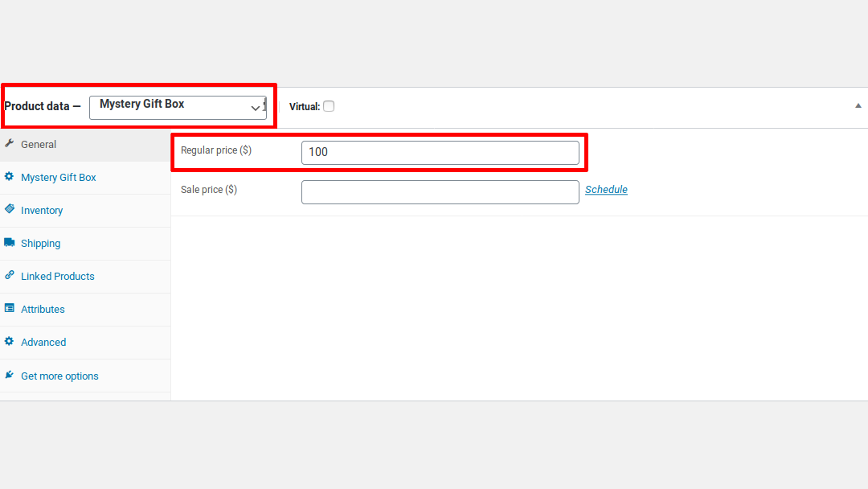Click the Schedule sale link
This screenshot has height=489, width=868.
[x=606, y=189]
